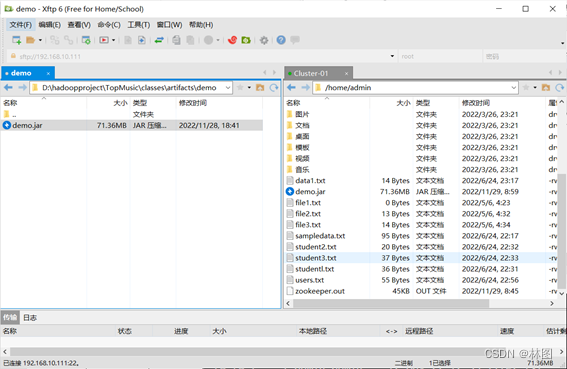567x369 pixels.
Task: Click the sftp://192.168.10.111 address field
Action: (202, 56)
